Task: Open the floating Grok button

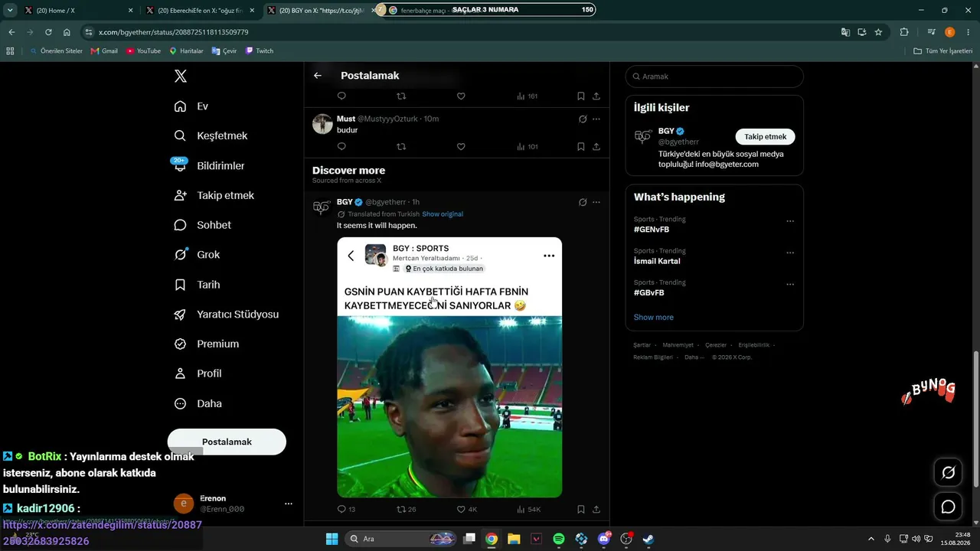Action: [948, 473]
